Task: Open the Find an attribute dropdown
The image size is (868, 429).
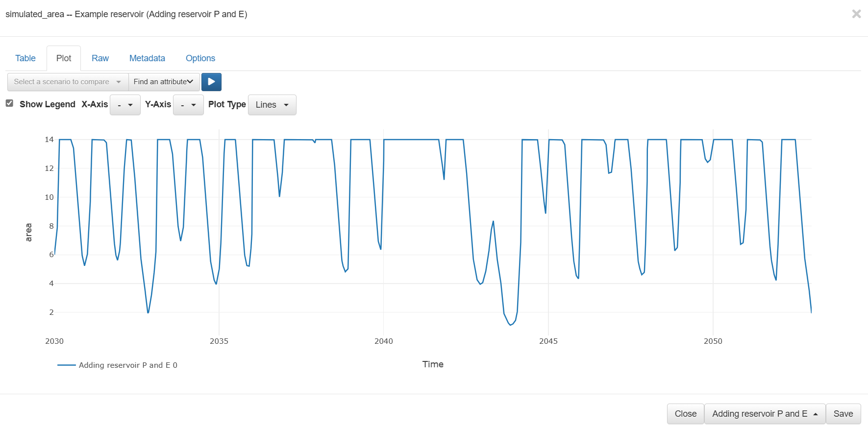Action: tap(164, 82)
